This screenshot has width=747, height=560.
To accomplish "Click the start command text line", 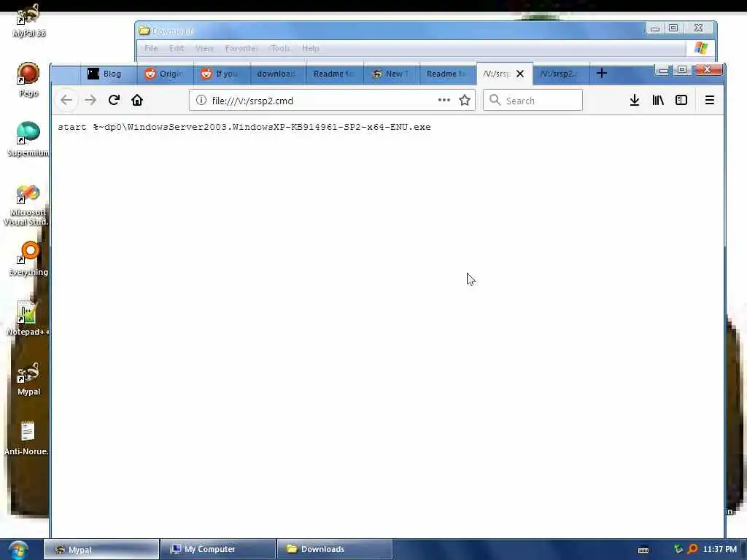I will tap(244, 127).
